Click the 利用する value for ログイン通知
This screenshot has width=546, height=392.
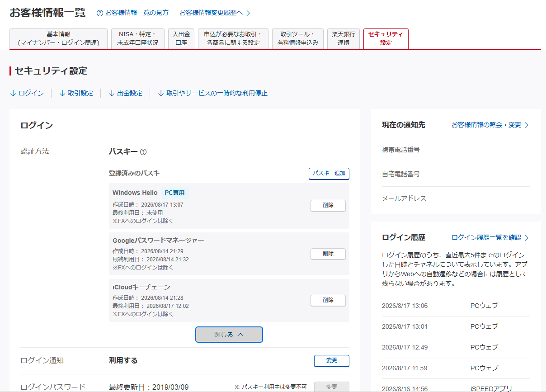[123, 360]
